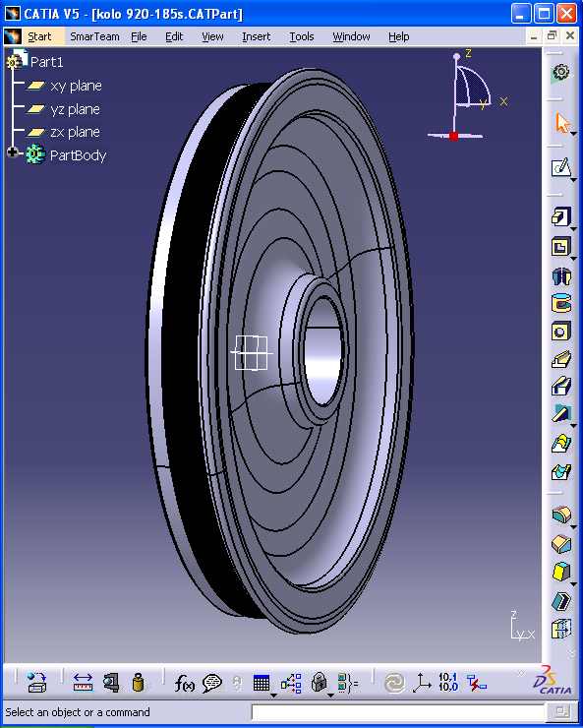Click the Equivalent Dimensions icon
Viewport: 583px width, 728px height.
[x=348, y=683]
